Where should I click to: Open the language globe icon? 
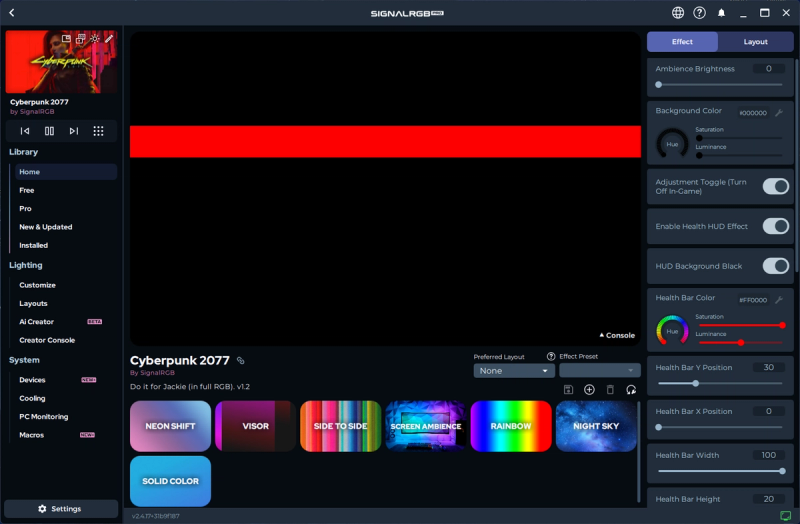pyautogui.click(x=678, y=13)
